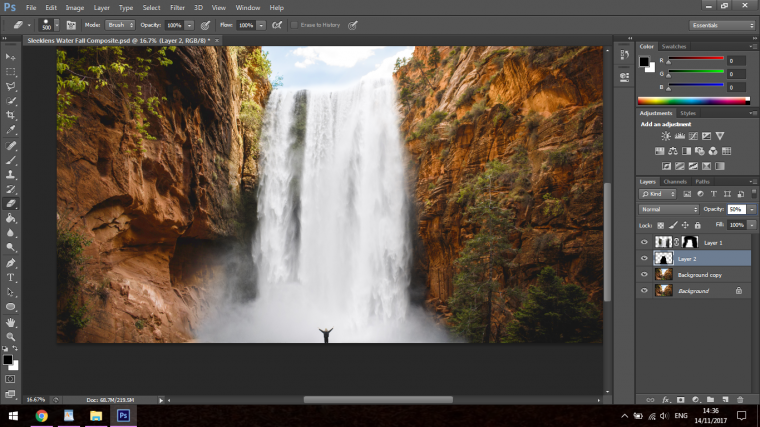
Task: Select the Crop tool
Action: point(10,115)
